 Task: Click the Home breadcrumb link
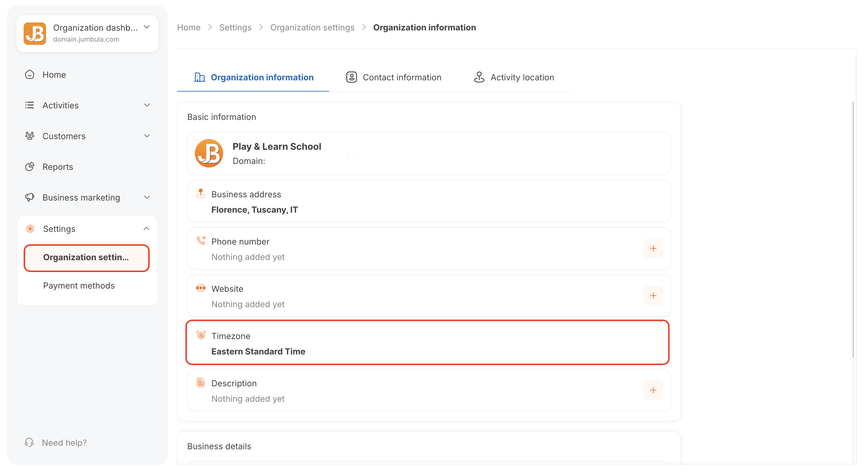click(189, 27)
